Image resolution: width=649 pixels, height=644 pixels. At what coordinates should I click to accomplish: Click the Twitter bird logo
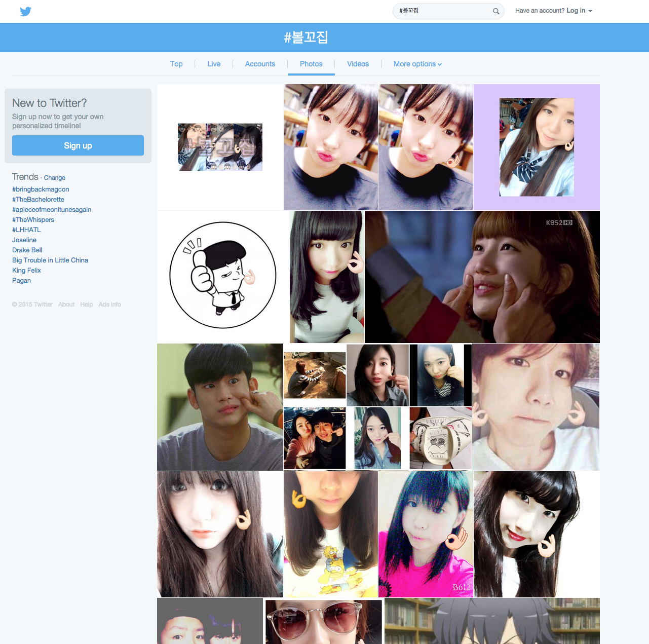(x=25, y=11)
